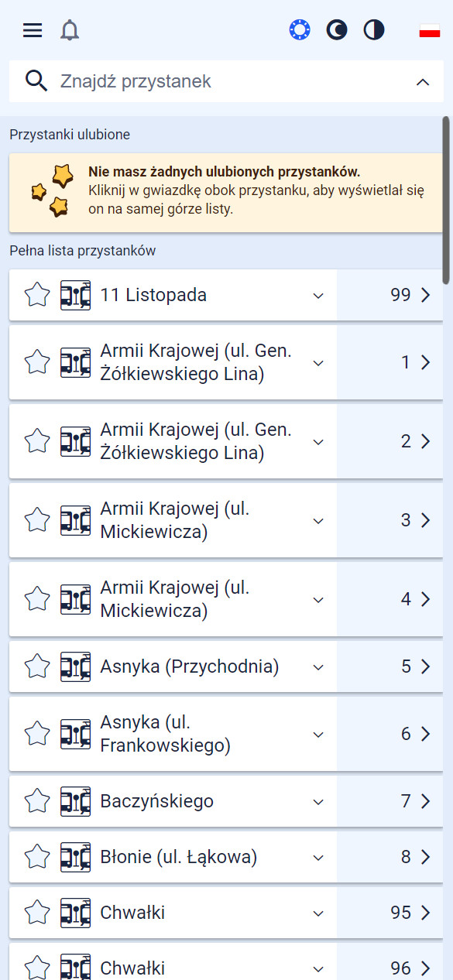Collapse the stop search list arrow
The height and width of the screenshot is (980, 453).
[x=423, y=81]
